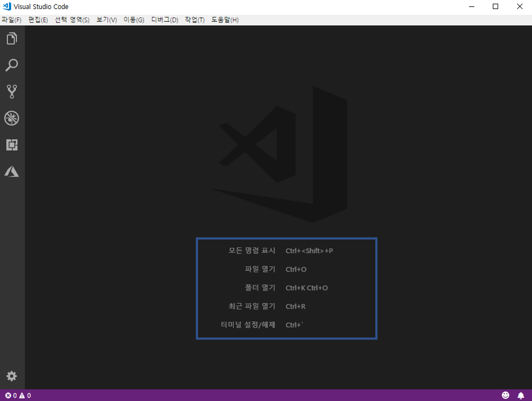Click the 파일 열기 label
532x401 pixels.
[260, 269]
